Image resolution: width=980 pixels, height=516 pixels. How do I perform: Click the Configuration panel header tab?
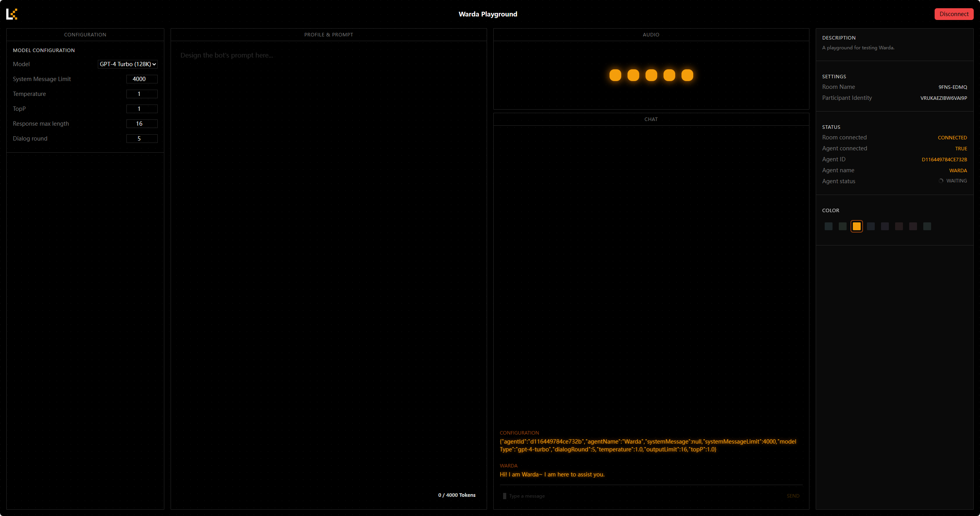[85, 35]
